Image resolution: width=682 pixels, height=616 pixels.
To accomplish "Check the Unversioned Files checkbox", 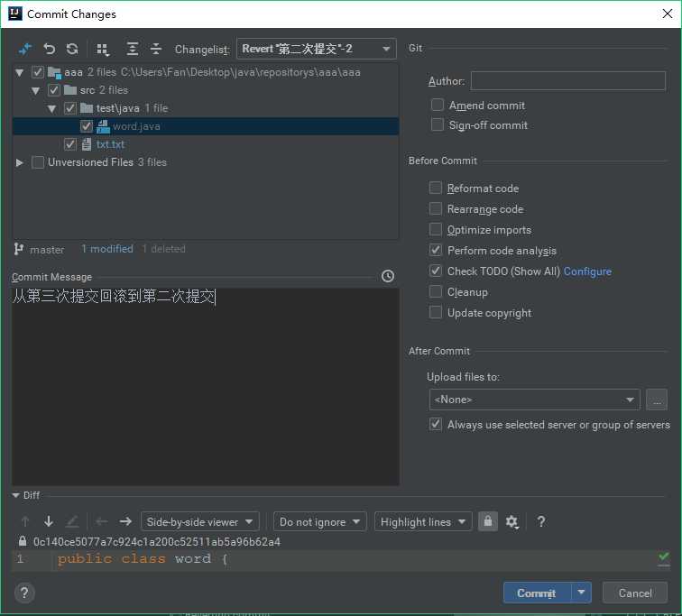I will point(38,162).
